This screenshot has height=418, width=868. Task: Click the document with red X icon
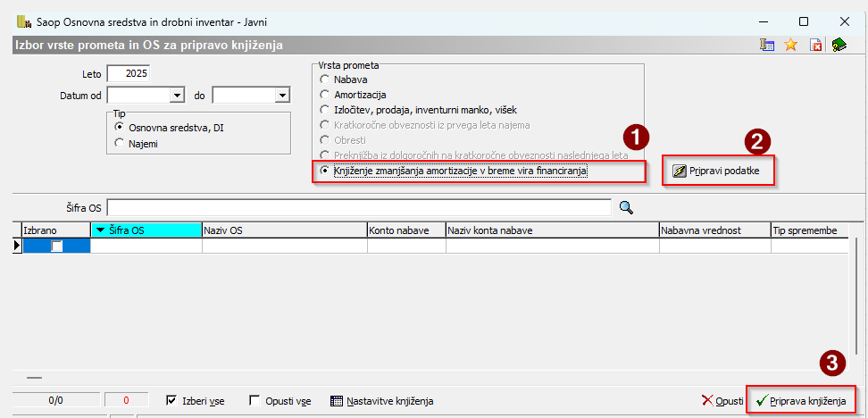point(815,46)
